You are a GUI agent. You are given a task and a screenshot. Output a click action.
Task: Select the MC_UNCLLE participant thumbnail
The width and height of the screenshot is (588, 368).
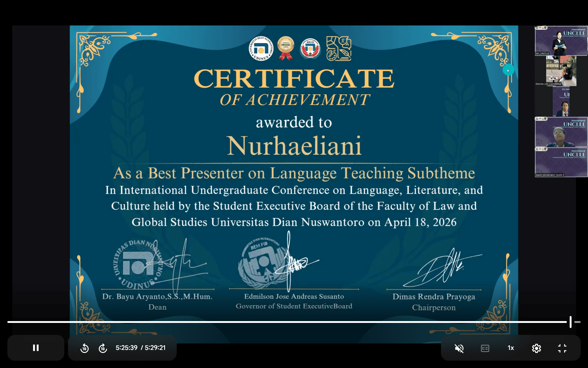tap(561, 41)
